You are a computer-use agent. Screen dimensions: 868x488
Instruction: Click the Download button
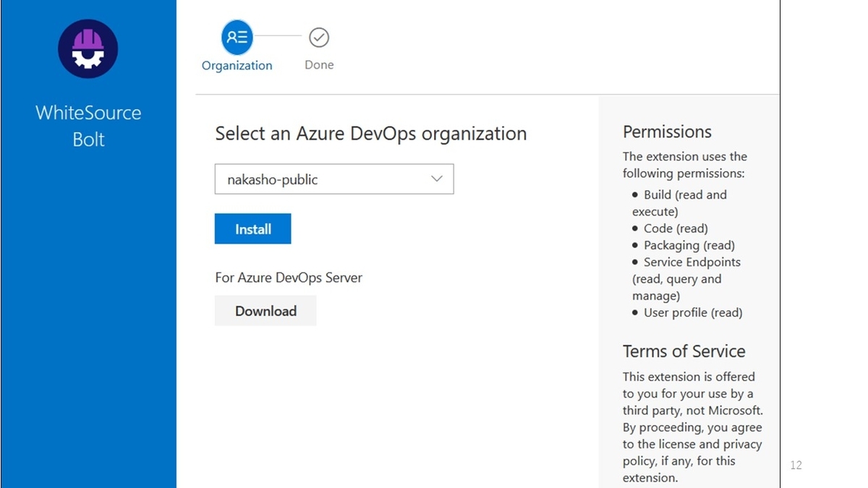(265, 311)
